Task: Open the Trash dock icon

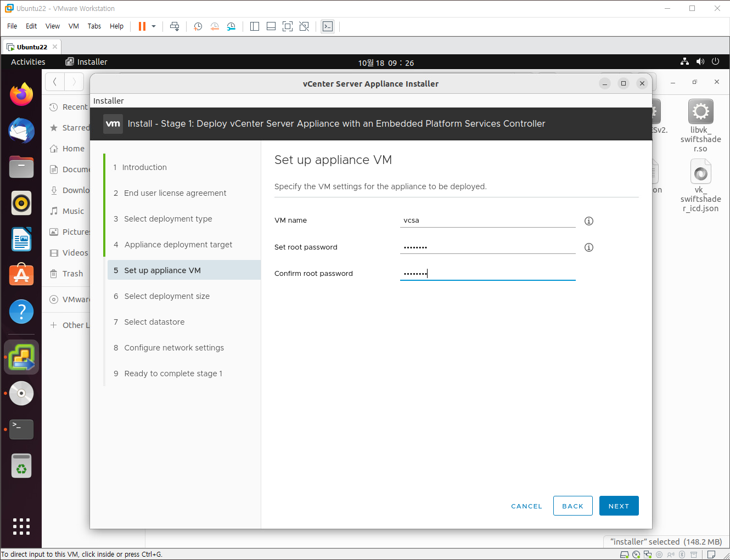Action: (21, 466)
